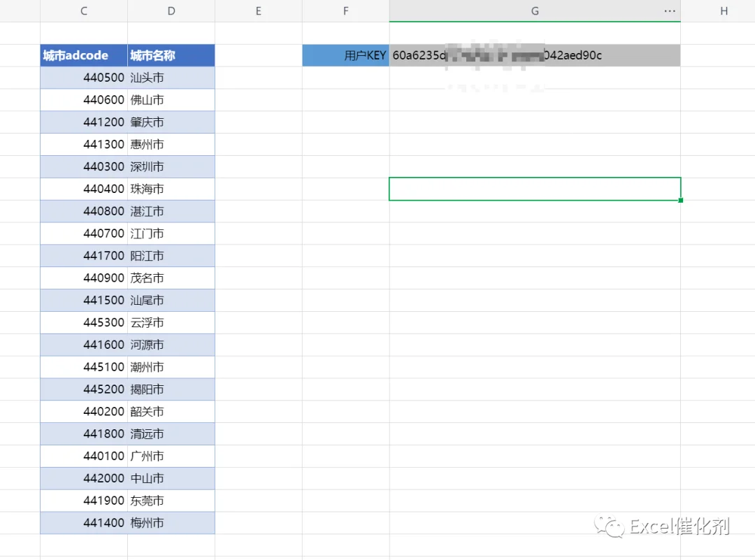Click the user key value cell
755x560 pixels.
pyautogui.click(x=535, y=55)
